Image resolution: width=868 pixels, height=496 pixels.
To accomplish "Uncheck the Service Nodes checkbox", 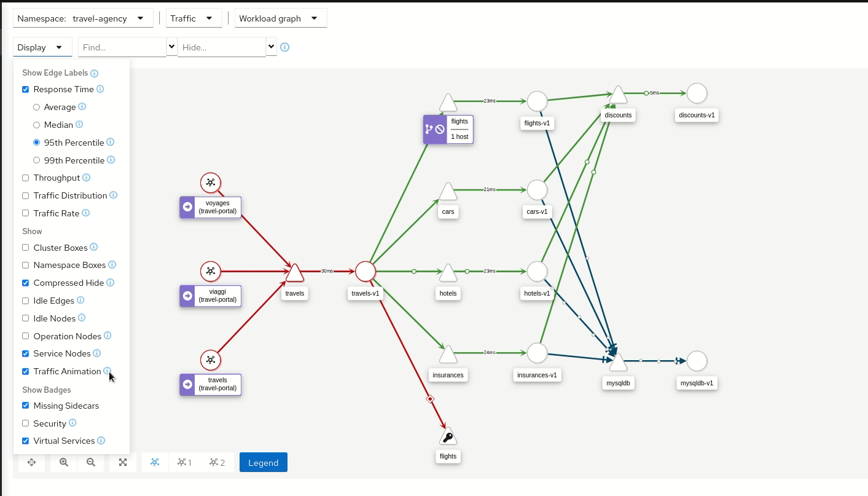I will click(26, 354).
